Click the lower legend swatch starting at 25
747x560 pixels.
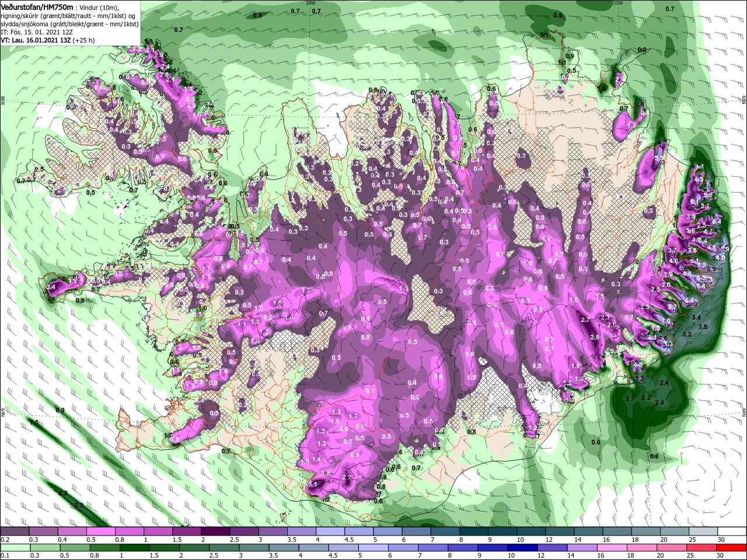(702, 548)
